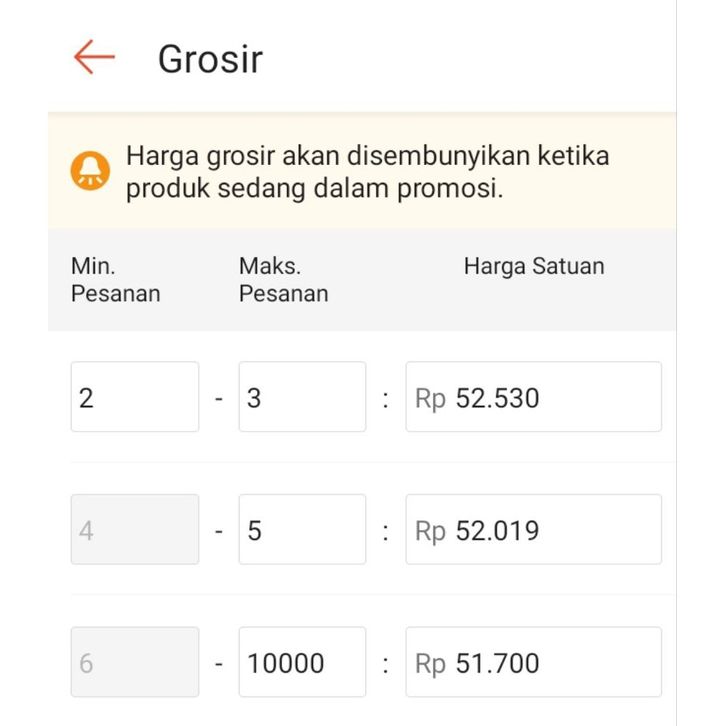Click the dash between 2 and 3

tap(219, 398)
